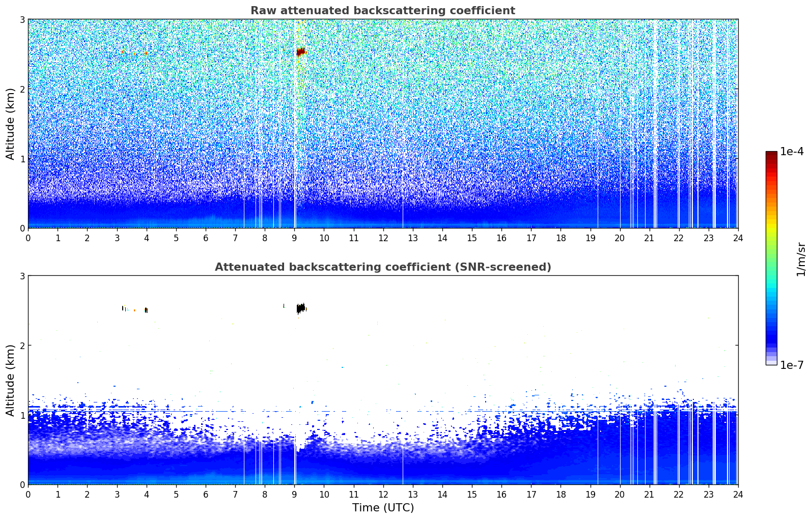
Task: Click the hour 18 tick label on the bottom plot
Action: (x=561, y=494)
